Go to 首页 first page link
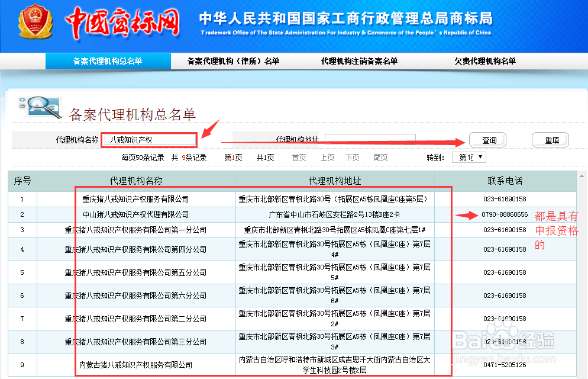The image size is (588, 379). click(299, 158)
